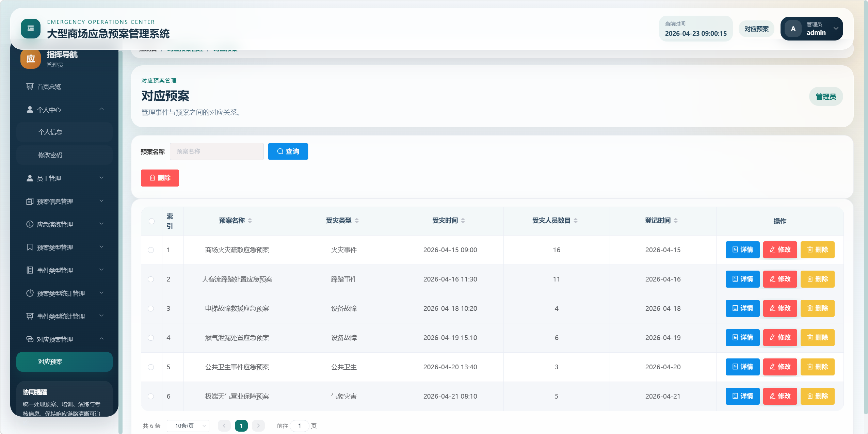Viewport: 868px width, 434px height.
Task: Toggle the select-all checkbox in table header
Action: (x=151, y=221)
